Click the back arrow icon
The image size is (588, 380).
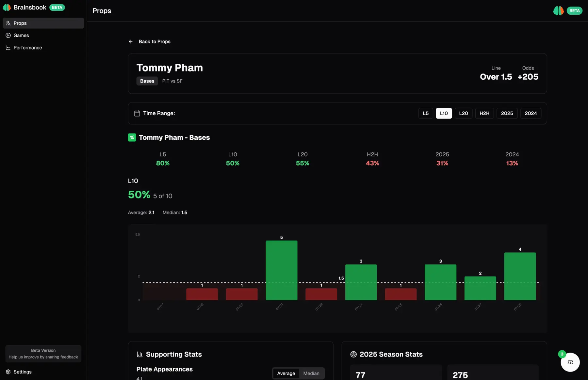point(131,41)
